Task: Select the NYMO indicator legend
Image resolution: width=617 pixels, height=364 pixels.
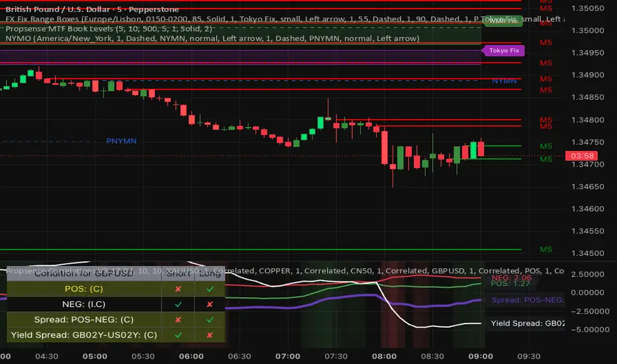Action: click(212, 38)
